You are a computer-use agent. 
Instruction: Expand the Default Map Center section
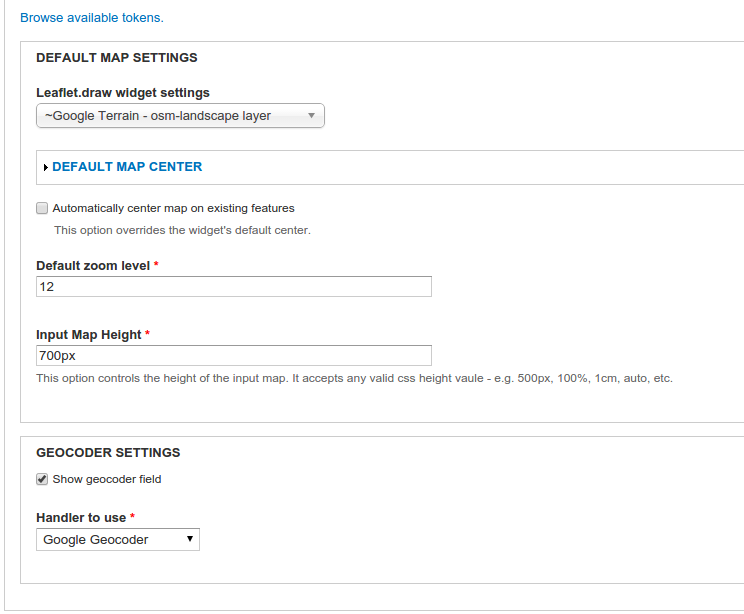(x=127, y=167)
